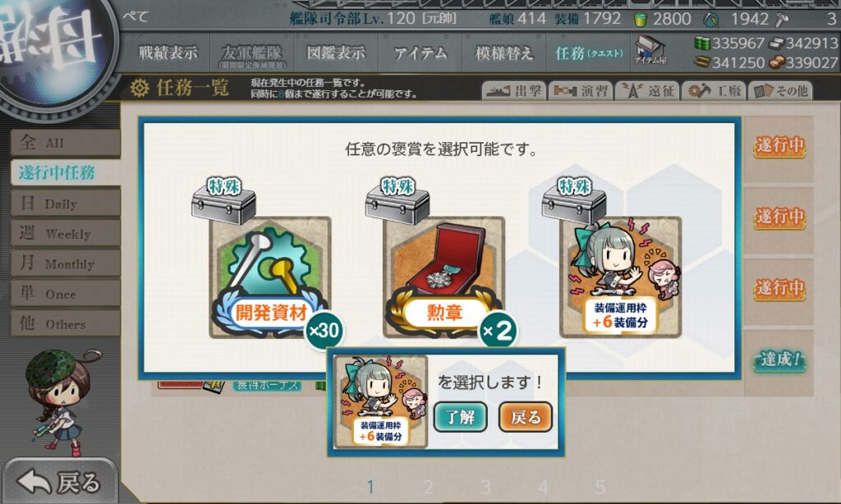Click the chibi secretary ship character
This screenshot has width=841, height=504.
coord(61,402)
